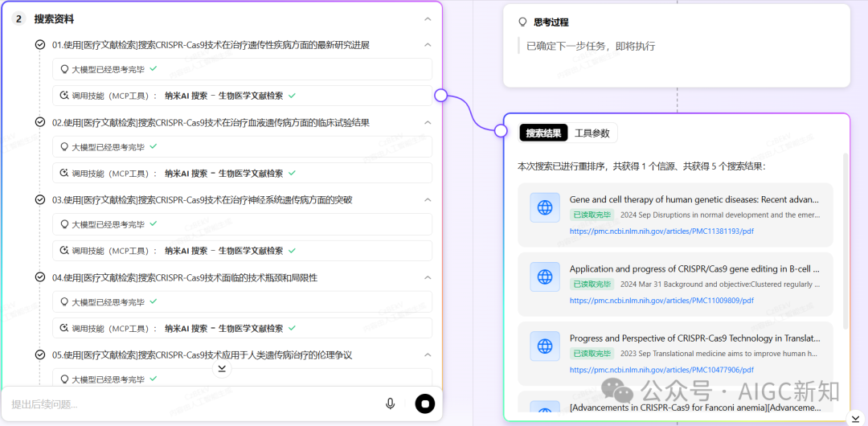868x426 pixels.
Task: Click 已确定下一步任务，即将执行 text
Action: point(591,46)
